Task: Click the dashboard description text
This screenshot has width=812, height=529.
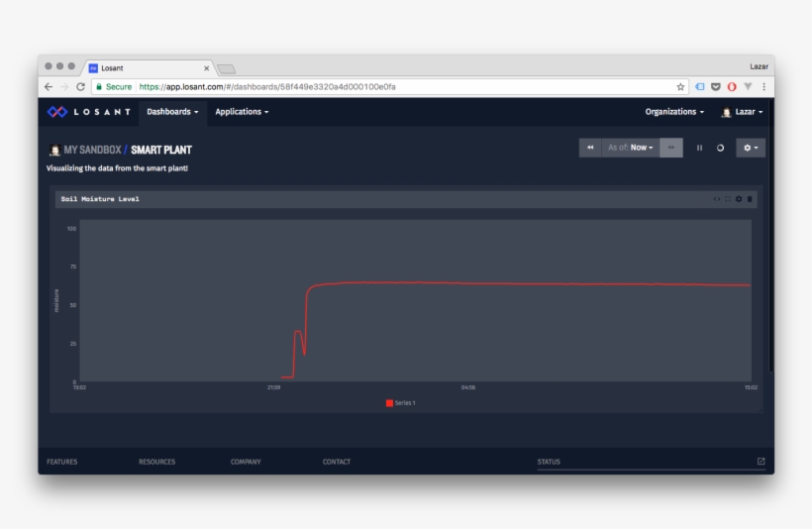Action: pyautogui.click(x=117, y=168)
